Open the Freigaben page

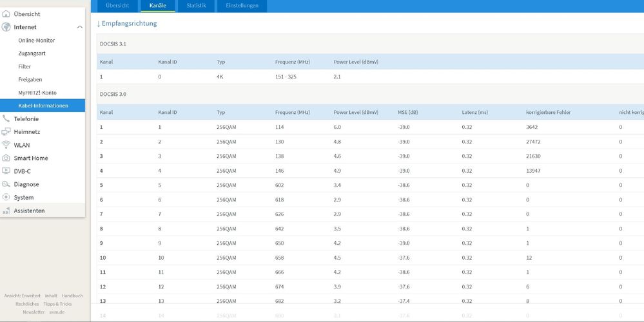tap(30, 80)
